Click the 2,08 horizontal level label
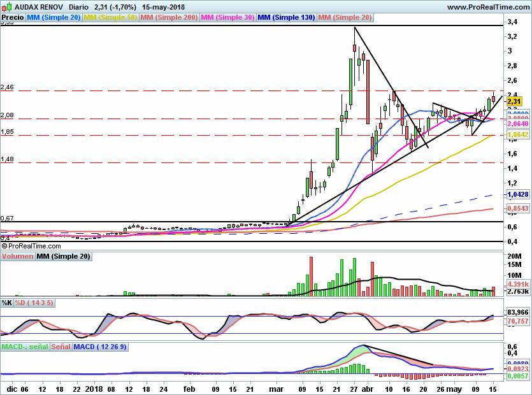The image size is (532, 395). click(x=7, y=115)
